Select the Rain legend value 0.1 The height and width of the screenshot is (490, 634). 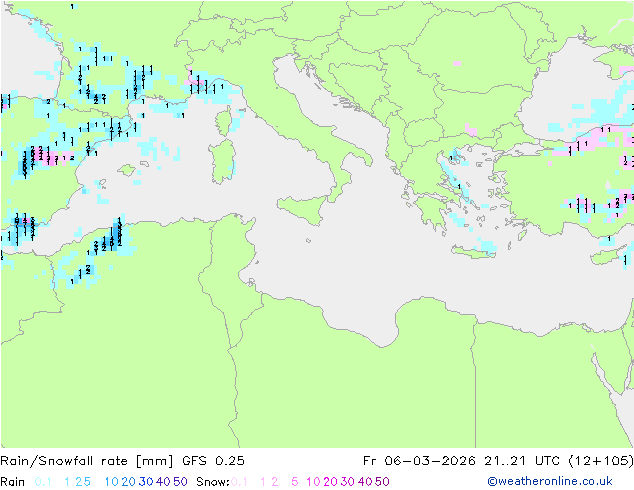click(43, 482)
